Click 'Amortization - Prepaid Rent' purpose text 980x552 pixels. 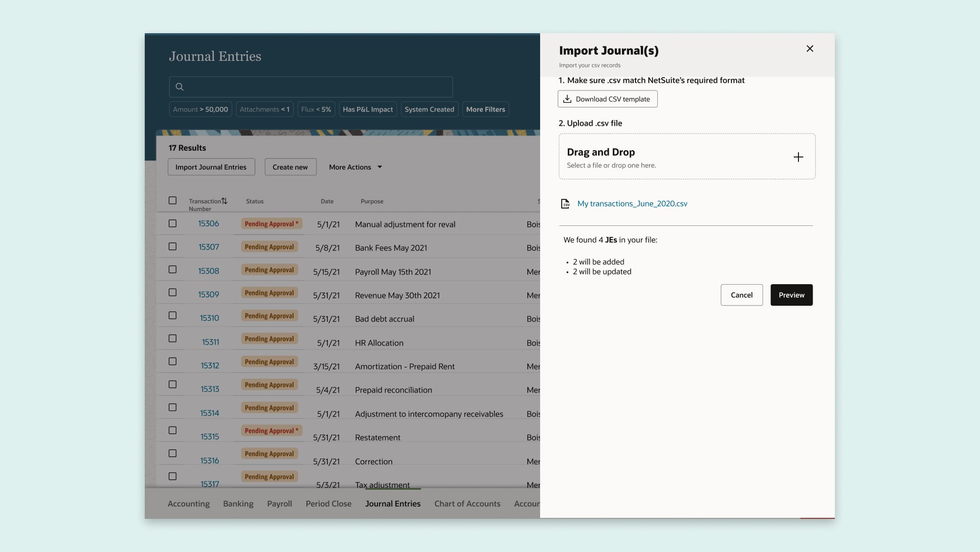[405, 366]
